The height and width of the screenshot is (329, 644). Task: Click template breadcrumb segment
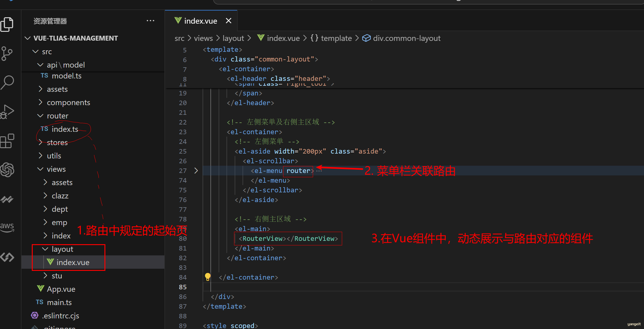336,38
